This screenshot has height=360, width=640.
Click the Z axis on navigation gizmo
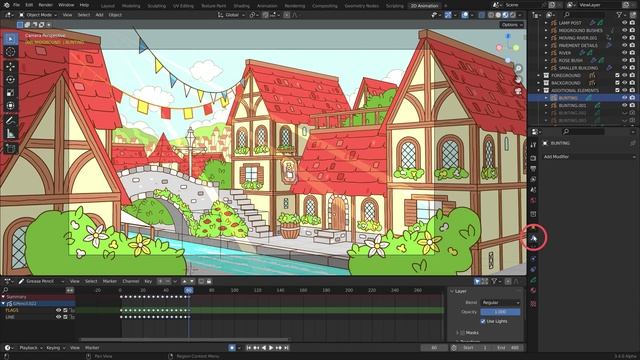tap(508, 37)
